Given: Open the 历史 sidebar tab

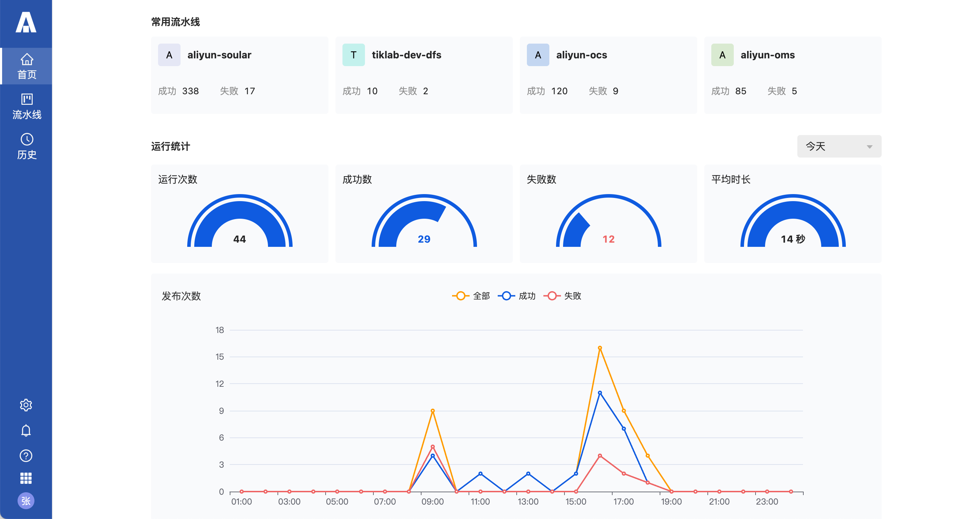Looking at the screenshot, I should pyautogui.click(x=26, y=146).
